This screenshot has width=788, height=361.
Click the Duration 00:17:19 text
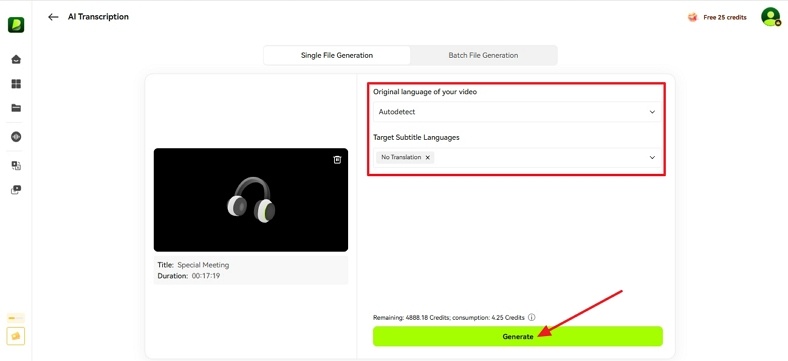click(x=189, y=276)
